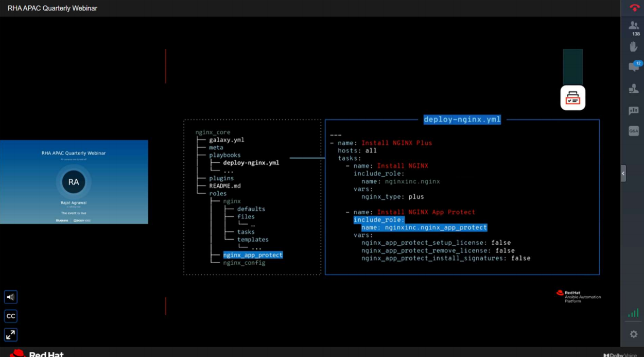The height and width of the screenshot is (357, 644).
Task: Expand the video to full screen
Action: [10, 335]
